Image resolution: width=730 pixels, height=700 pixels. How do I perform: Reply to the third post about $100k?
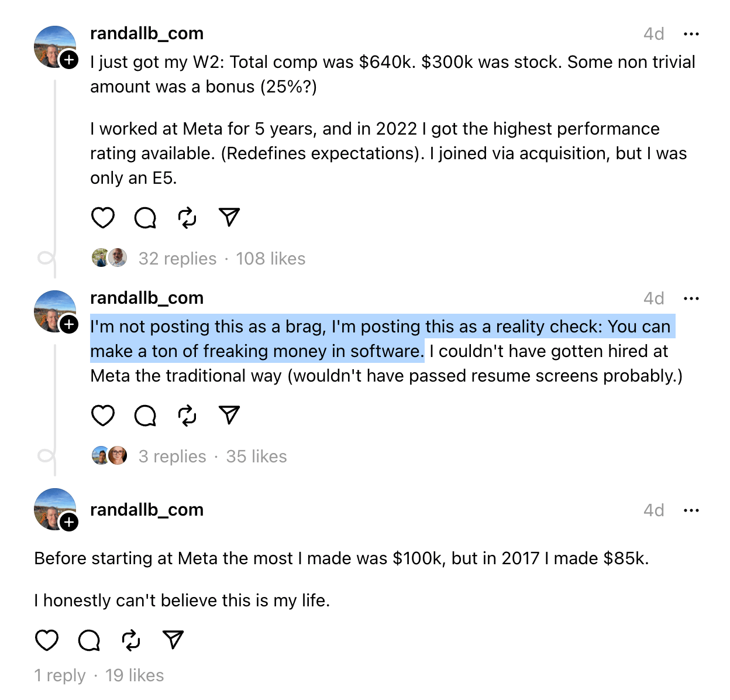89,640
